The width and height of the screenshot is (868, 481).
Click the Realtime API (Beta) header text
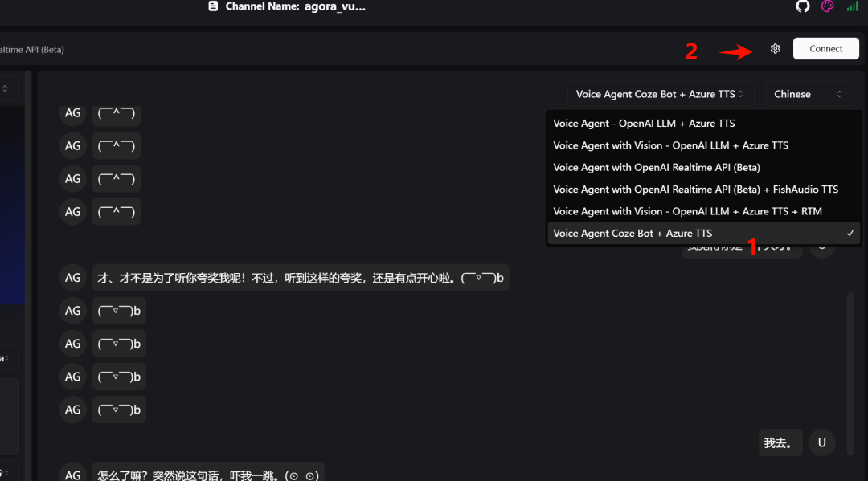coord(32,49)
